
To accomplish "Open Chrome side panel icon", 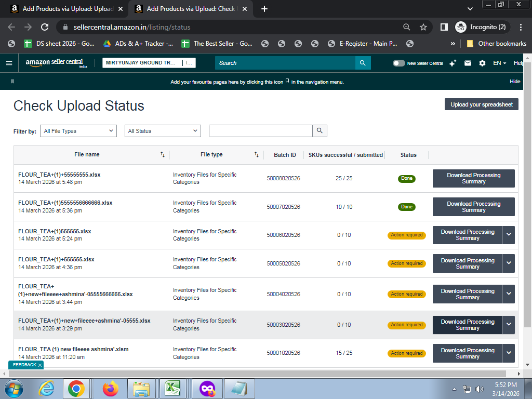I will click(444, 27).
